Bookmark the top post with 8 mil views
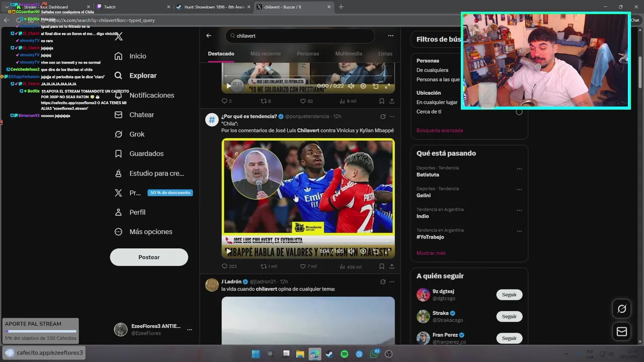644x362 pixels. click(x=382, y=101)
